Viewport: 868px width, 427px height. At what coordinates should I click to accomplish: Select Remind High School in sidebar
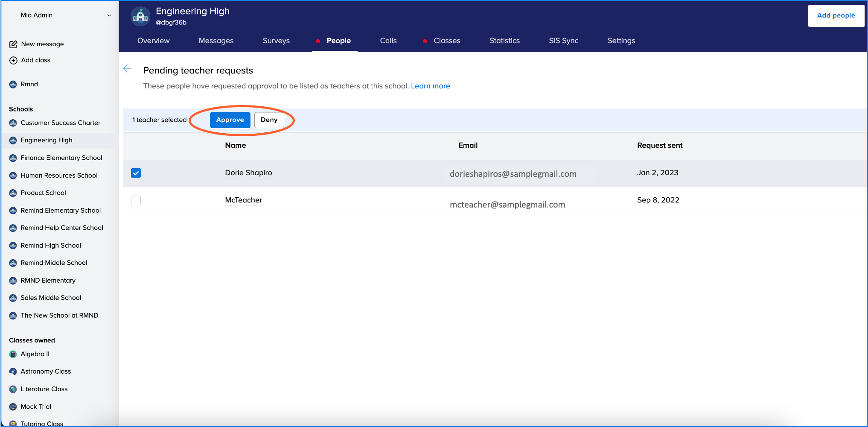click(51, 245)
